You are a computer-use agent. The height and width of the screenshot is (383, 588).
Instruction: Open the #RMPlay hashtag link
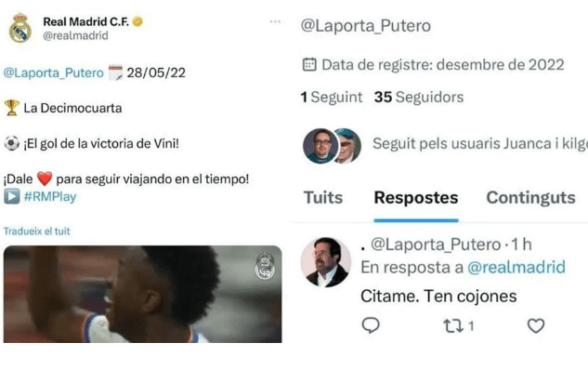point(50,196)
